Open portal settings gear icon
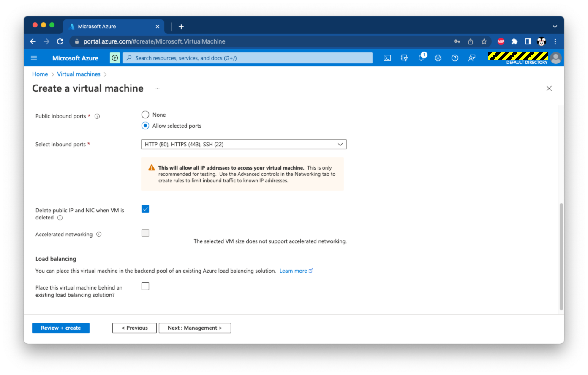 [x=438, y=58]
